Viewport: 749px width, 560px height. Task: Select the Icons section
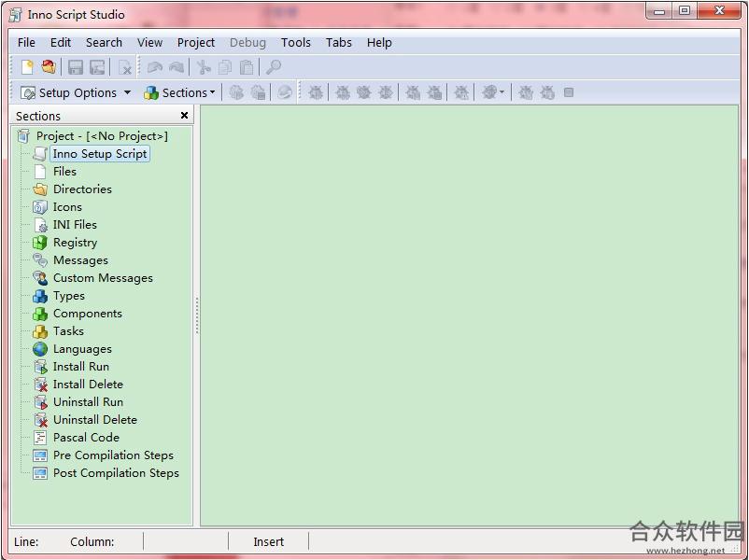pyautogui.click(x=67, y=207)
